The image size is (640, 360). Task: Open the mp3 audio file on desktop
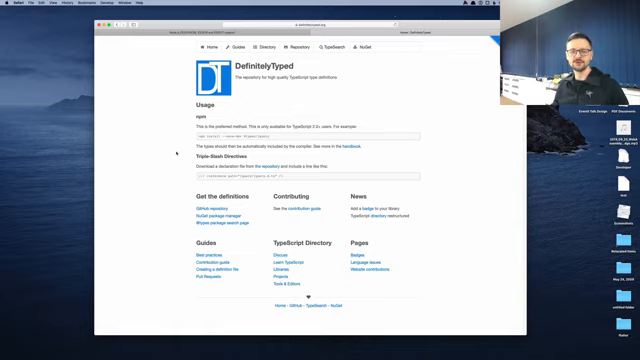pyautogui.click(x=623, y=128)
